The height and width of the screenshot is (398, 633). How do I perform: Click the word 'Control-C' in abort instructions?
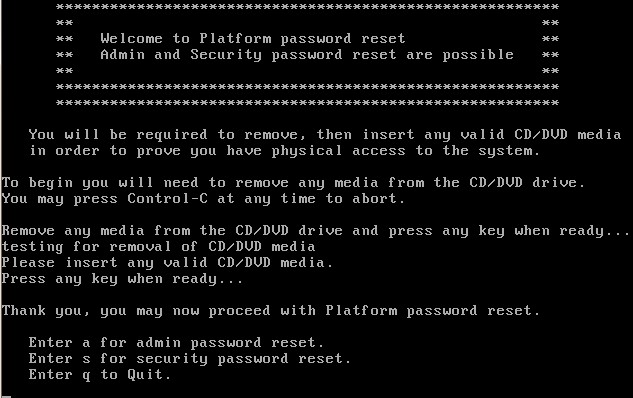point(168,199)
